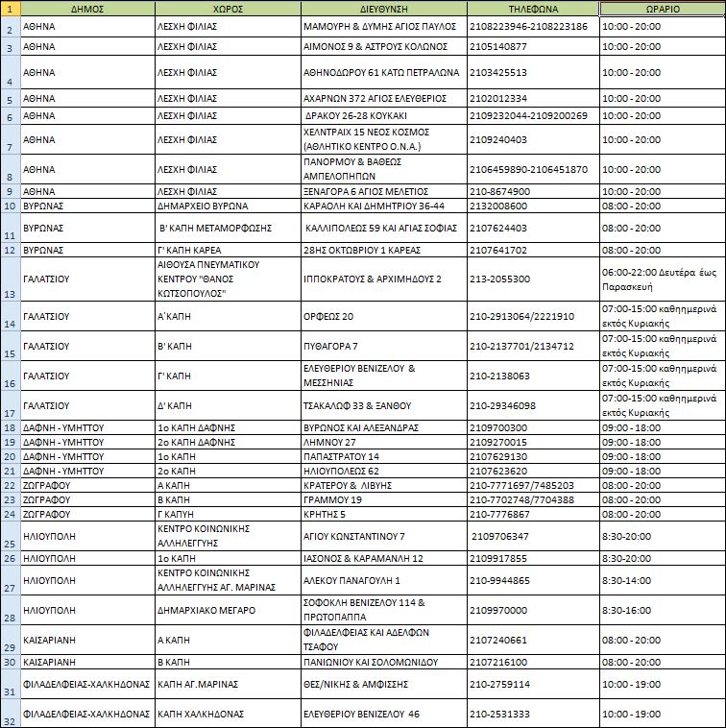
Task: Click row number 25 header
Action: [10, 536]
